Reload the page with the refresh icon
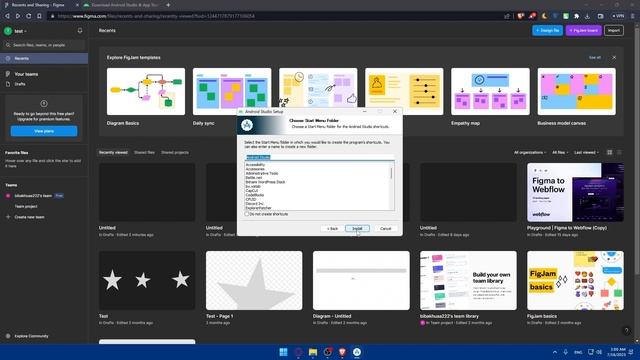Screen dimensions: 640x360 point(29,16)
